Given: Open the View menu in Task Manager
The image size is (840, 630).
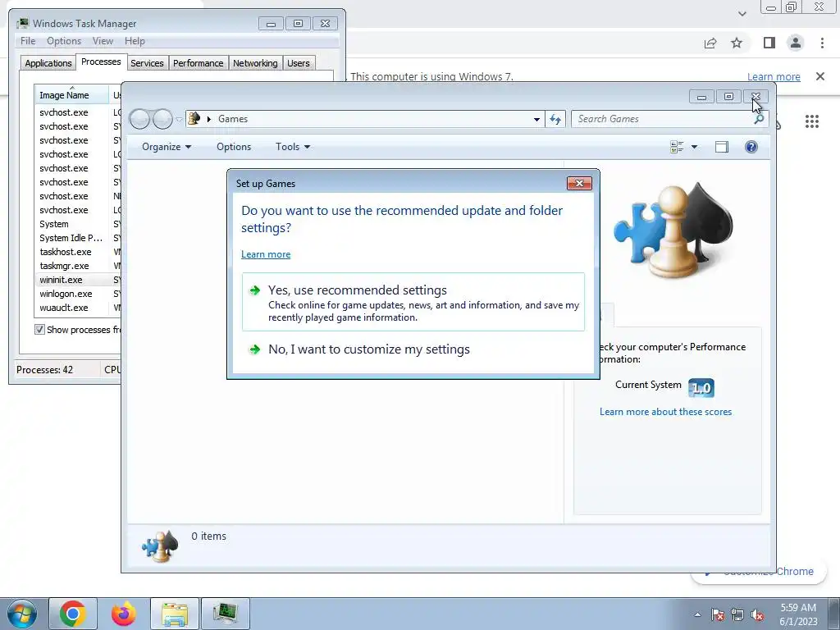Looking at the screenshot, I should point(103,41).
